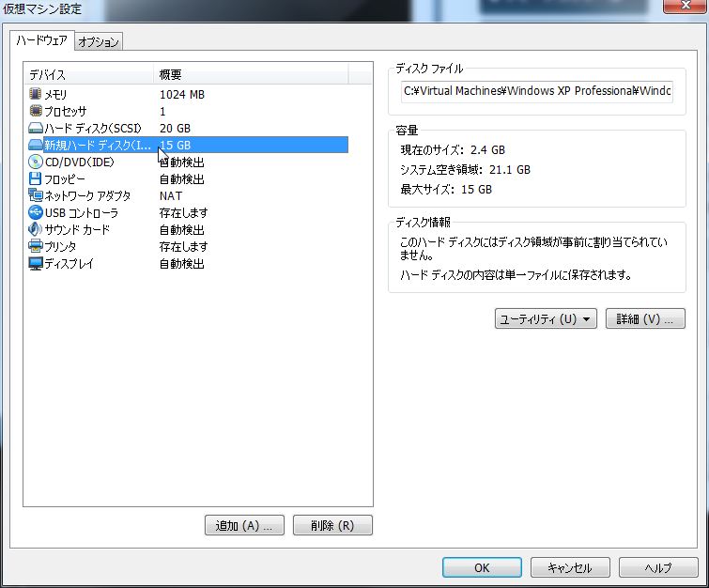Click the disk file path field
Viewport: 709px width, 588px height.
pos(537,91)
